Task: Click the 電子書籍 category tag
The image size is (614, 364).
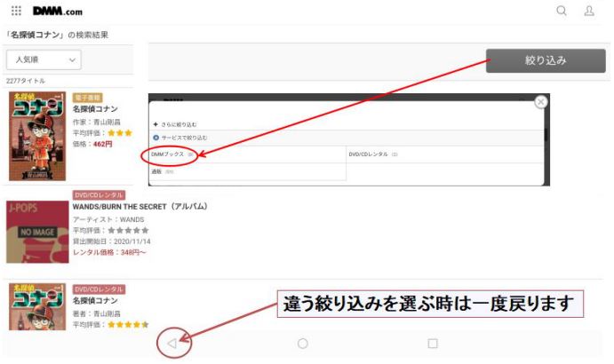Action: pos(87,98)
